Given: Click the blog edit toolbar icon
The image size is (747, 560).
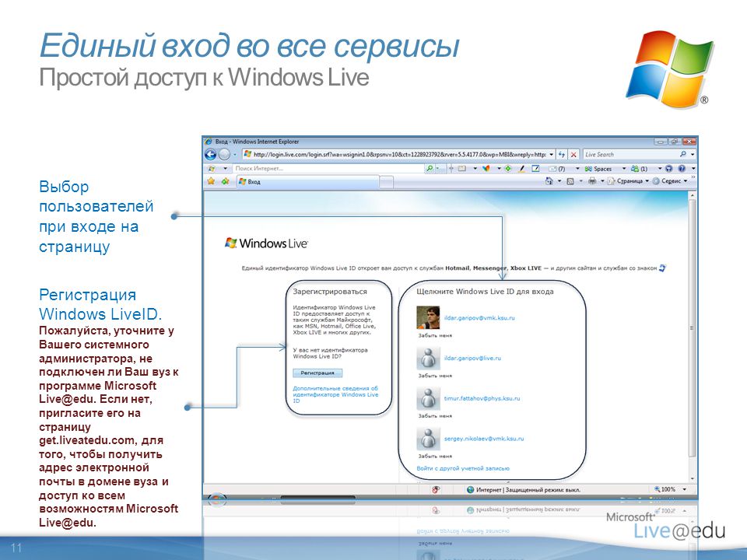Looking at the screenshot, I should tap(535, 169).
